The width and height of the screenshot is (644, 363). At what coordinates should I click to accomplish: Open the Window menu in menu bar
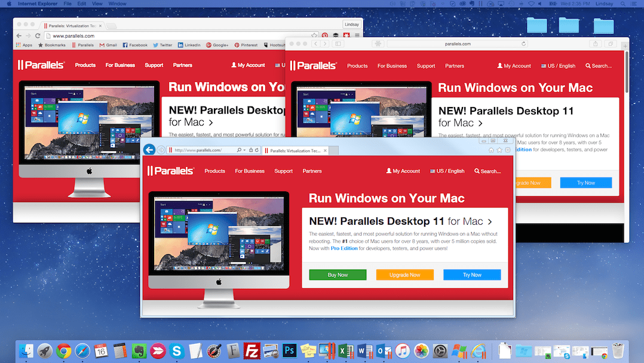[117, 4]
